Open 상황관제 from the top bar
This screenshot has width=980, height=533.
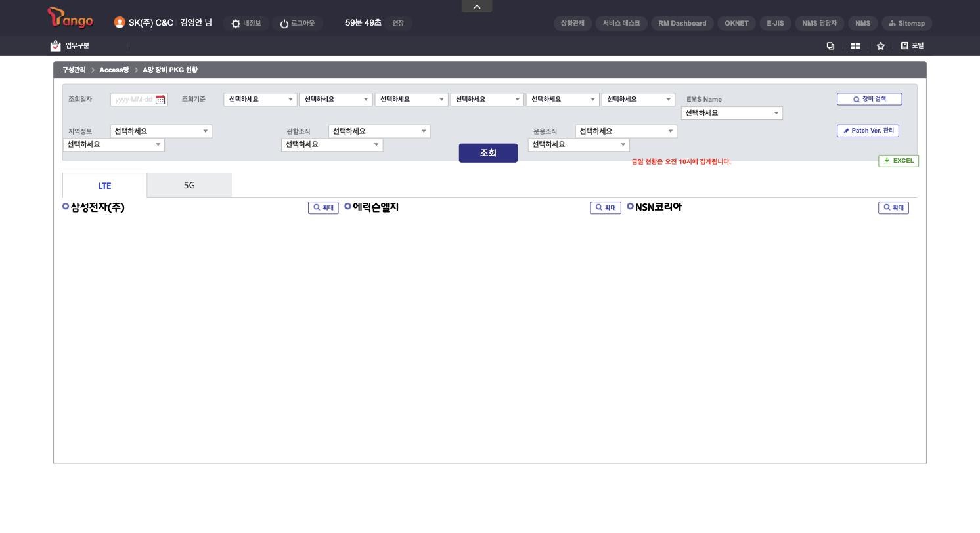pyautogui.click(x=573, y=23)
